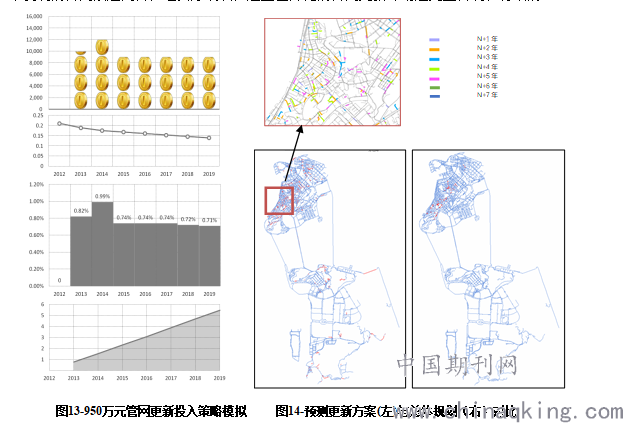Click the 2017 year label under gray bar chart

(x=166, y=294)
